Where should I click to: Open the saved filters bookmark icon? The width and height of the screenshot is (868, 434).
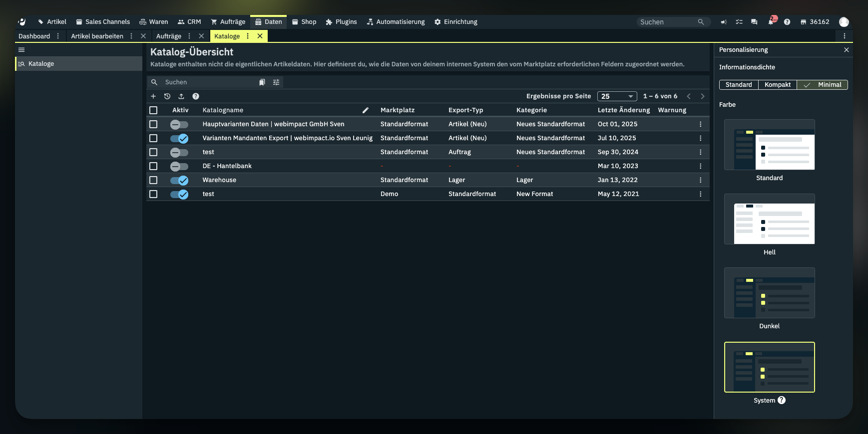(x=262, y=82)
